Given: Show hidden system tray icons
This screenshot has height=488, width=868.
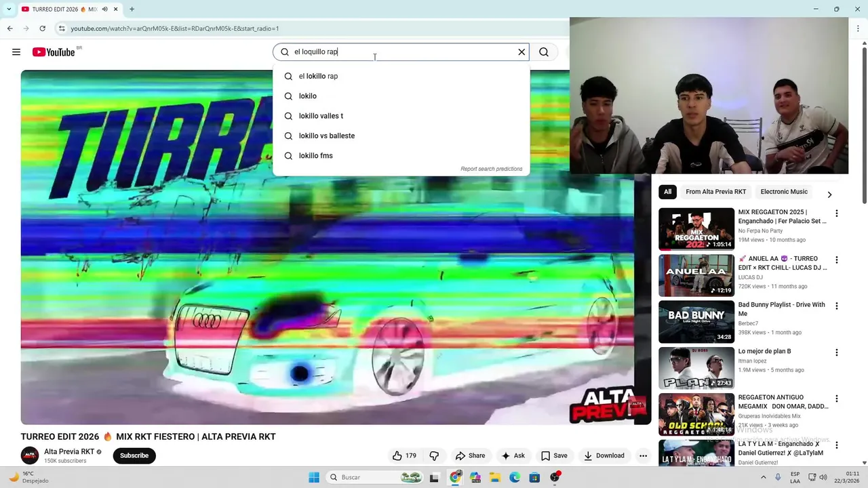Looking at the screenshot, I should pyautogui.click(x=764, y=477).
